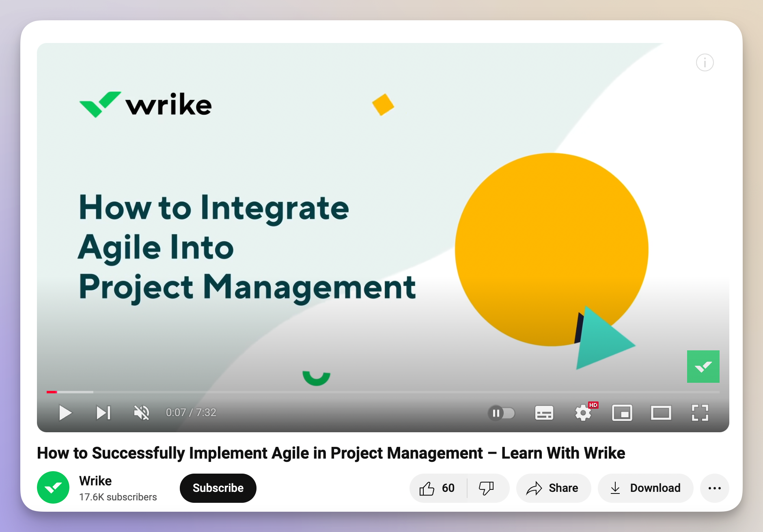Download the video

pos(645,488)
